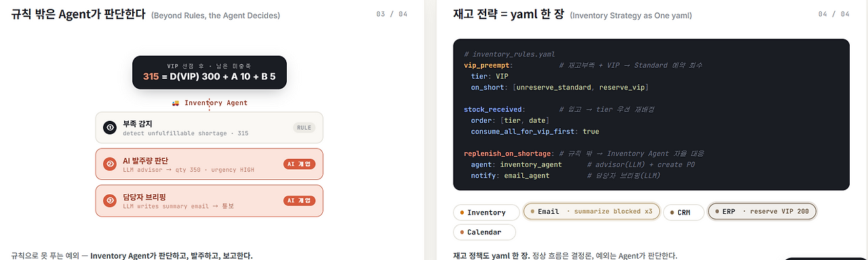Click the dot on the Calendar chip

(462, 232)
